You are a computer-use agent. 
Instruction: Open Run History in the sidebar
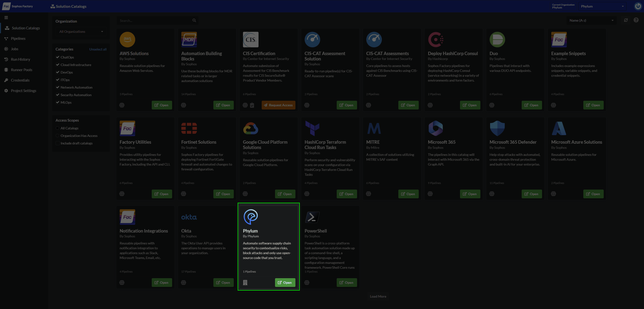tap(17, 59)
